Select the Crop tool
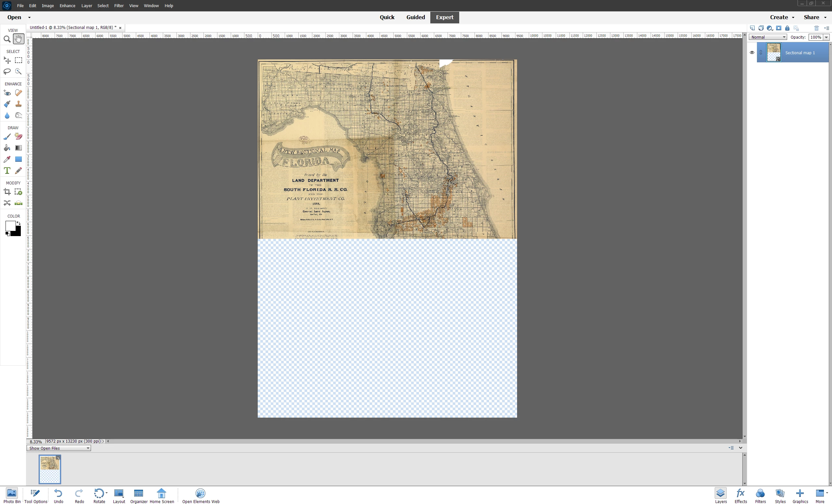 (7, 192)
